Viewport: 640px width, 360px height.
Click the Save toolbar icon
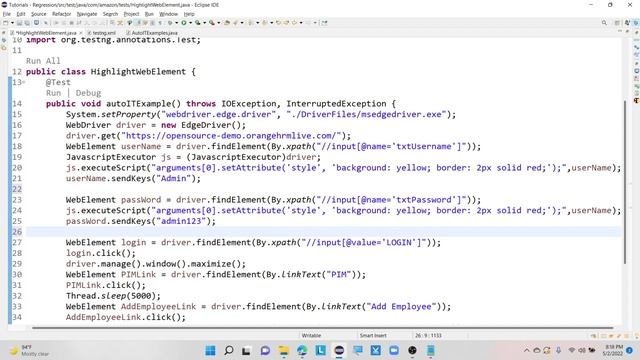click(x=19, y=23)
